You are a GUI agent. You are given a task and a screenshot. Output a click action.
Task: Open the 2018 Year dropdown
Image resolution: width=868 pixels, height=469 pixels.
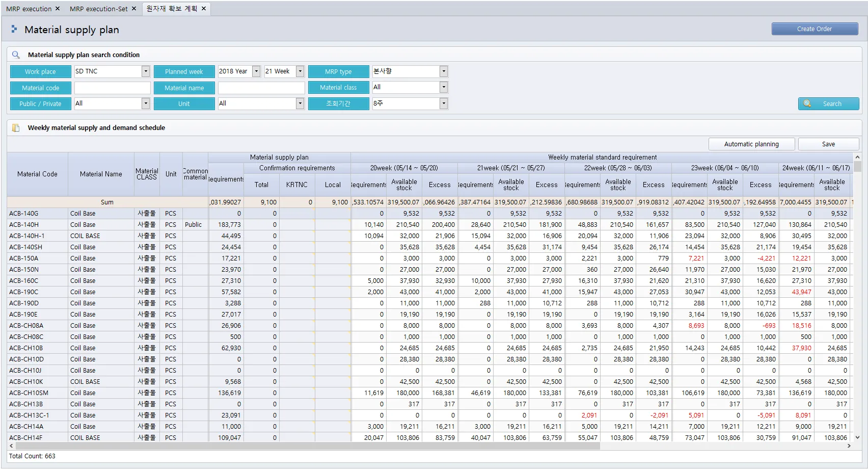click(x=256, y=71)
